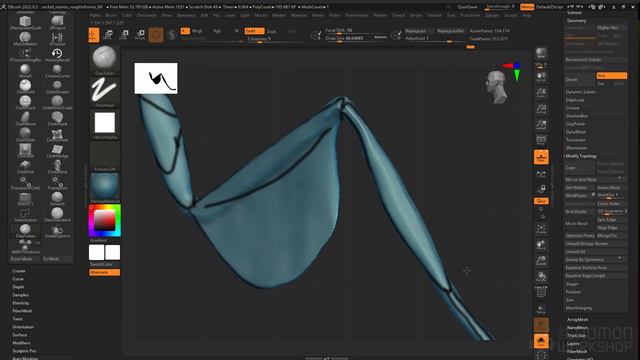Toggle Alternate color button
The width and height of the screenshot is (640, 360).
(x=104, y=272)
